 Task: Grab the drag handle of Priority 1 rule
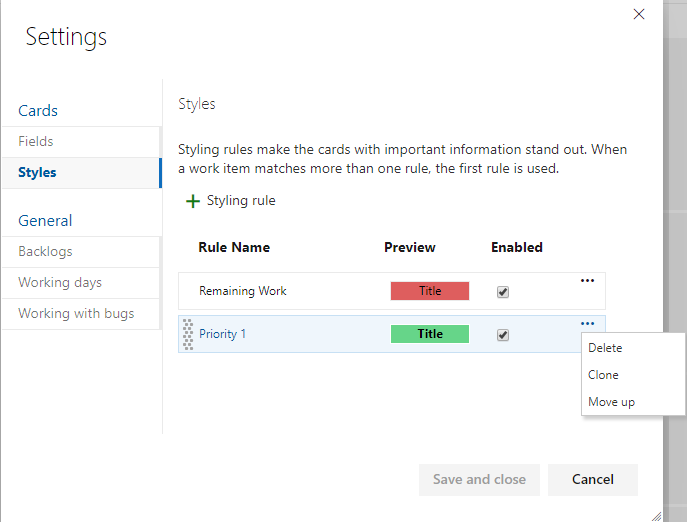pos(188,334)
